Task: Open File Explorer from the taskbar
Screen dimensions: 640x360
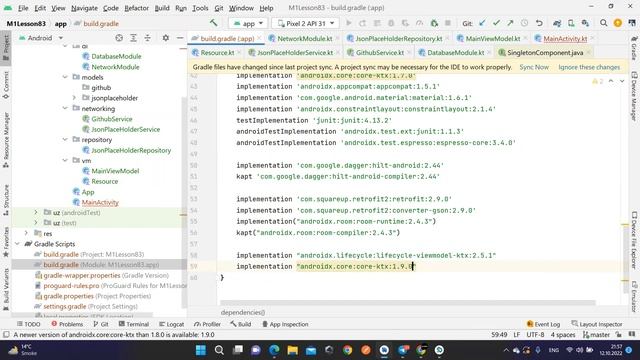Action: pyautogui.click(x=292, y=350)
